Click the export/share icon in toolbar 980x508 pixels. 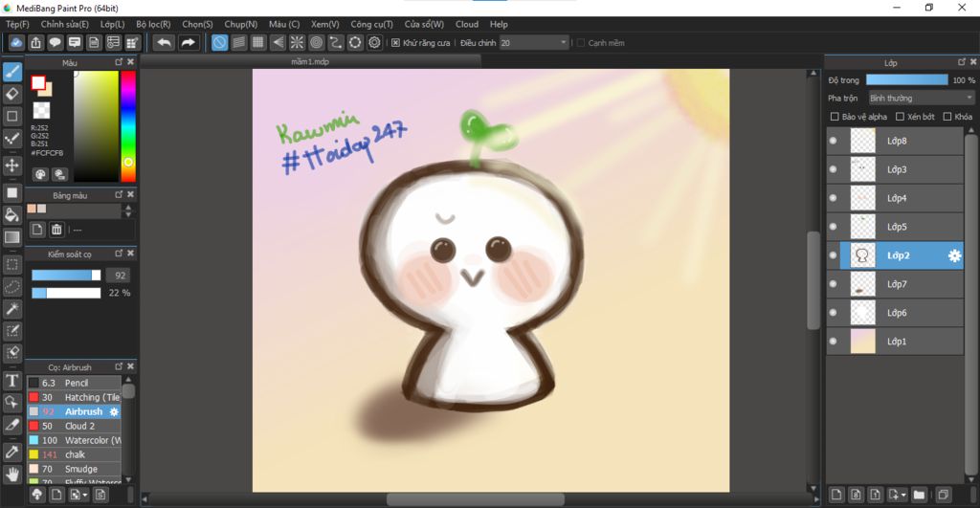[35, 42]
